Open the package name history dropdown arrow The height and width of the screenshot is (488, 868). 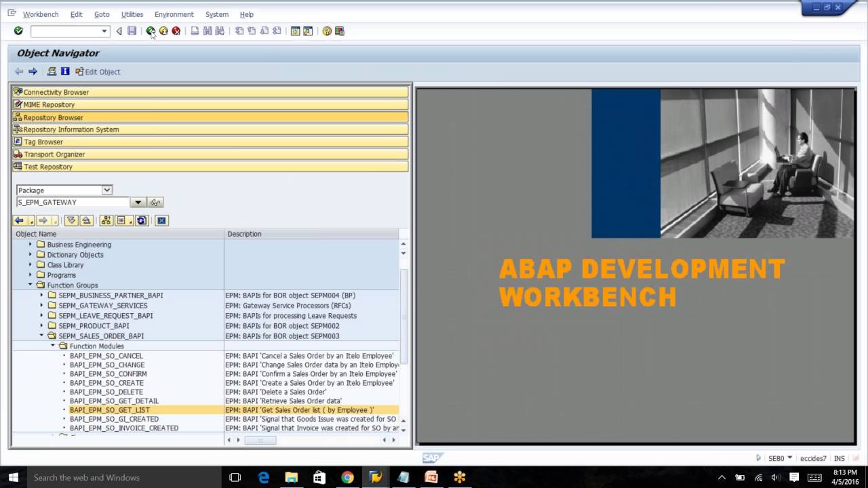[138, 203]
